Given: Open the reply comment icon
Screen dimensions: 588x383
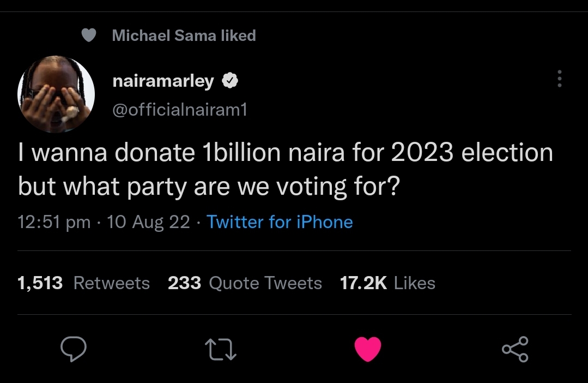Looking at the screenshot, I should pos(72,349).
